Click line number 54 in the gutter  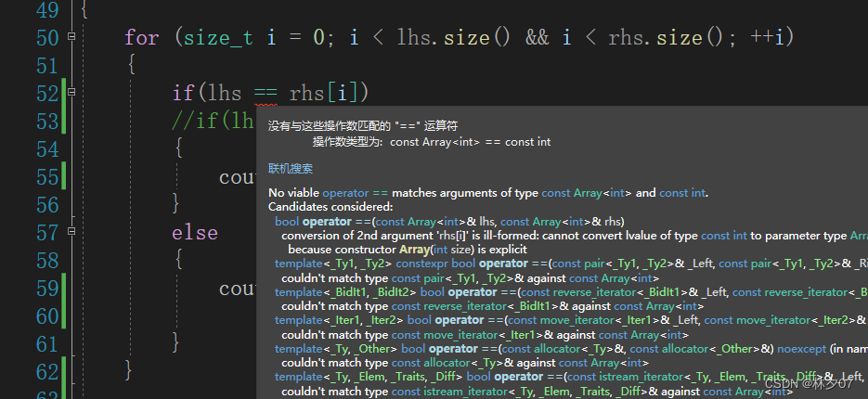click(x=47, y=149)
